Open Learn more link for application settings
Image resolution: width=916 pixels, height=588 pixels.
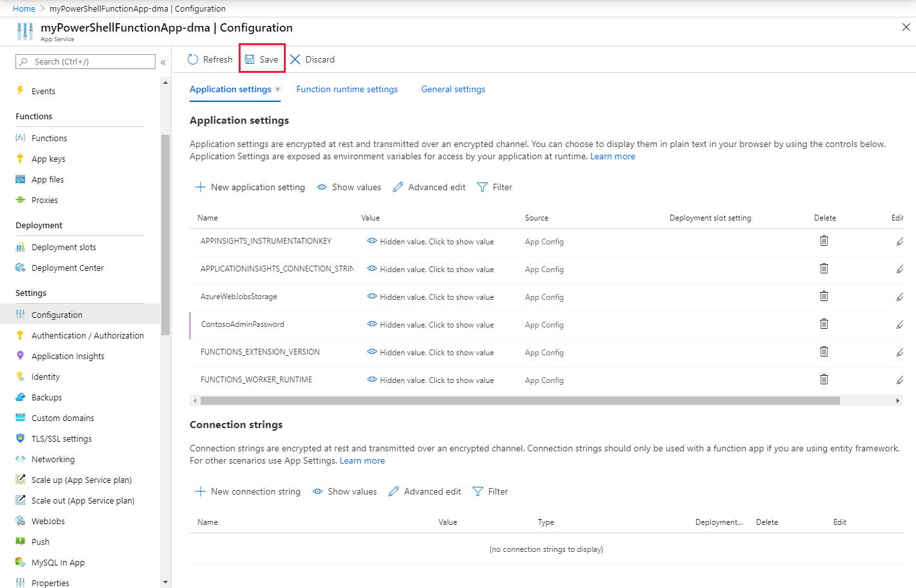613,156
